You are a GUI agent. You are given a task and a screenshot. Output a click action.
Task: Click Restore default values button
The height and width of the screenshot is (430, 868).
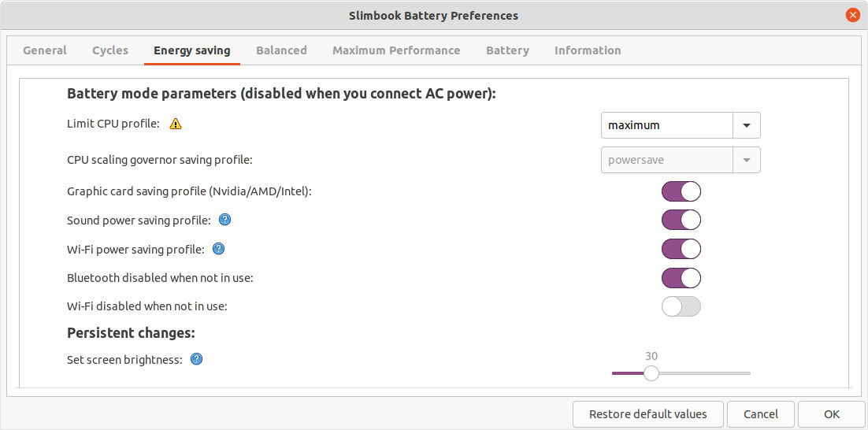point(648,414)
